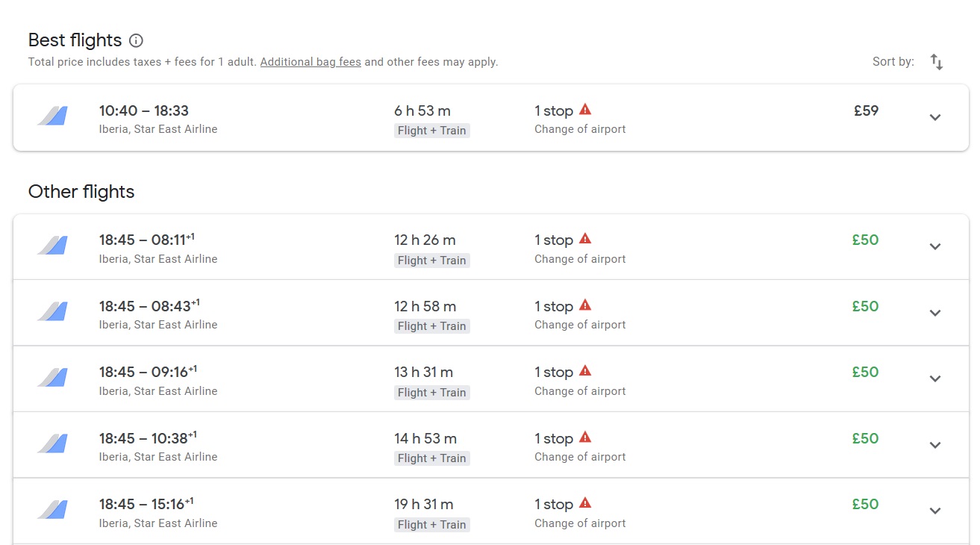
Task: Click the Sort by label
Action: pos(893,62)
